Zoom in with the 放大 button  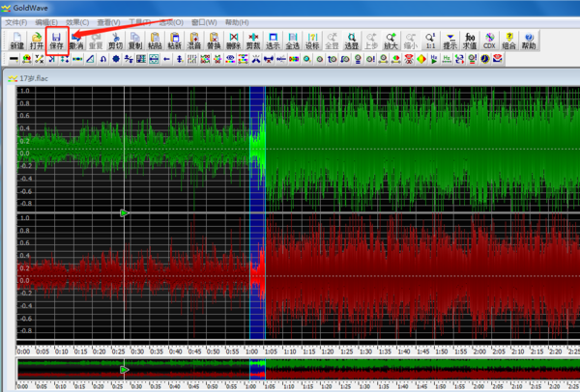pyautogui.click(x=391, y=41)
